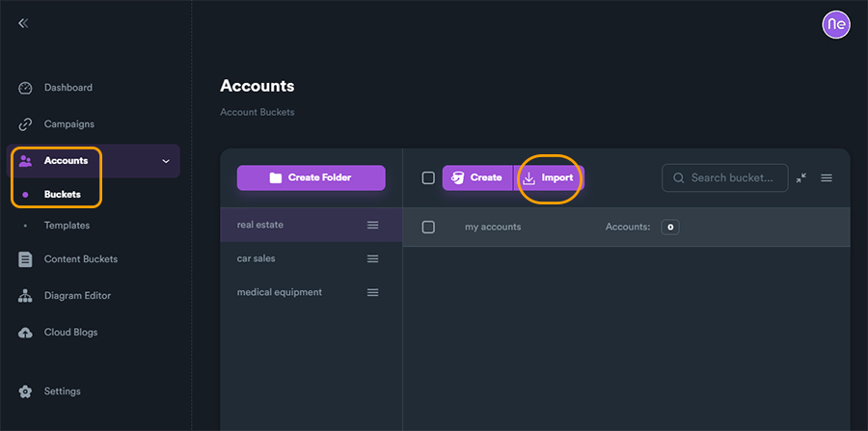The image size is (868, 431).
Task: Check the box for my accounts bucket
Action: [428, 228]
